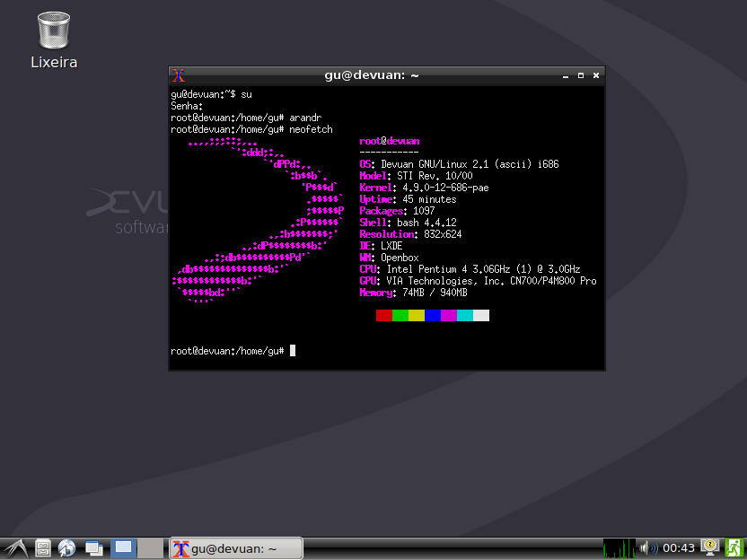Click the green logout icon
The image size is (747, 560).
click(x=734, y=548)
